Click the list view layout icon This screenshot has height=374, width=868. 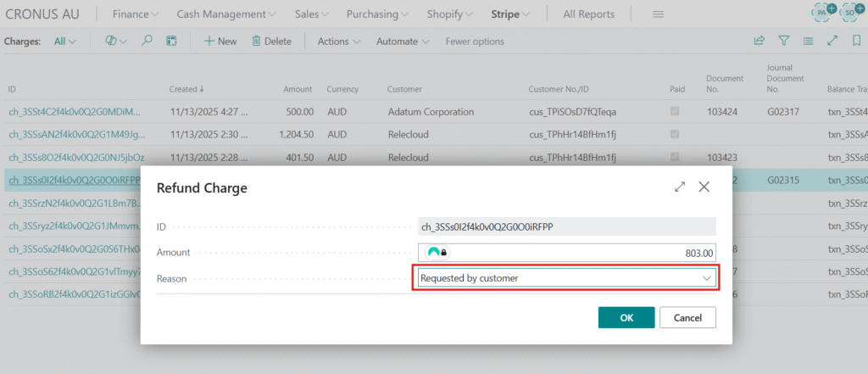pos(809,41)
